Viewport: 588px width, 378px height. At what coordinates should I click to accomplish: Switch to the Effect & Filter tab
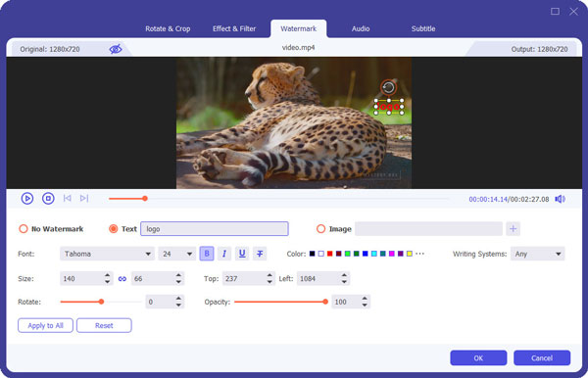[234, 28]
